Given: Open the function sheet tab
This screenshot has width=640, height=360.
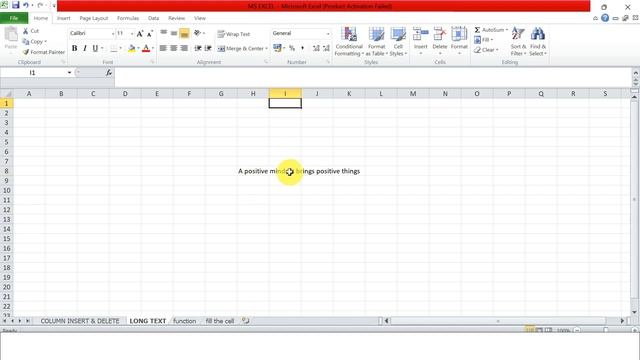Looking at the screenshot, I should click(x=184, y=321).
